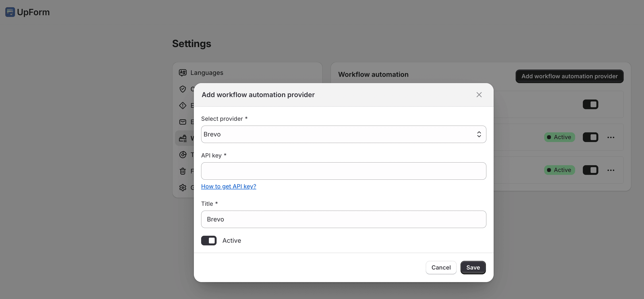Click the UpForm brand name text
Viewport: 644px width, 299px height.
pyautogui.click(x=33, y=12)
